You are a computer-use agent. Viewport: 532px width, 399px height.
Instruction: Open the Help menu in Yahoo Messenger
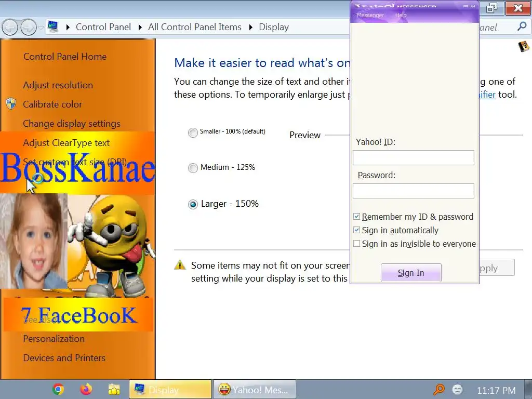click(x=401, y=15)
